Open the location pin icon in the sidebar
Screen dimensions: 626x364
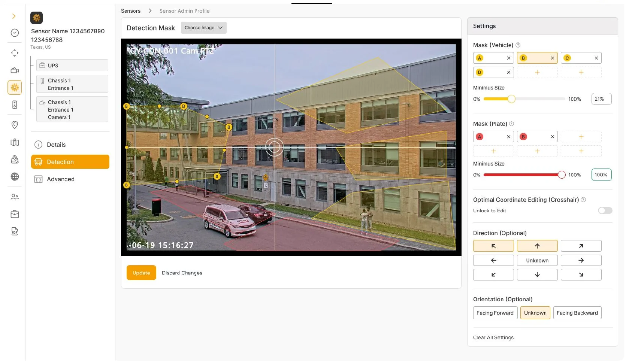click(15, 125)
